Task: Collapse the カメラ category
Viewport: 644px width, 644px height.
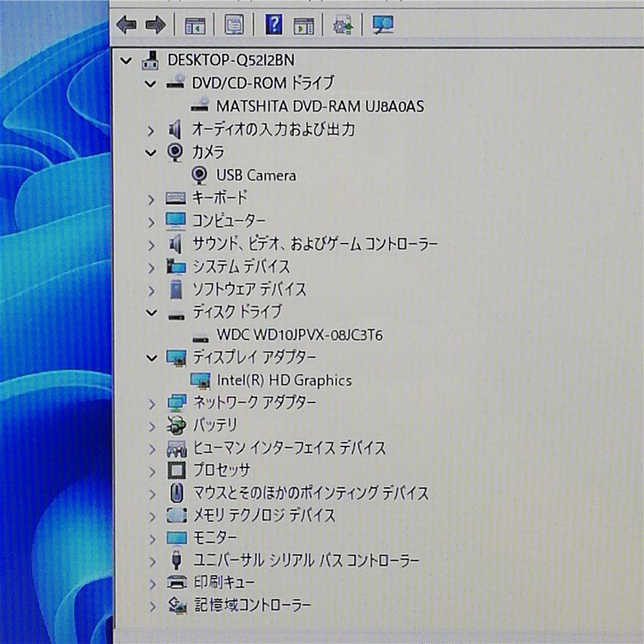Action: (151, 153)
